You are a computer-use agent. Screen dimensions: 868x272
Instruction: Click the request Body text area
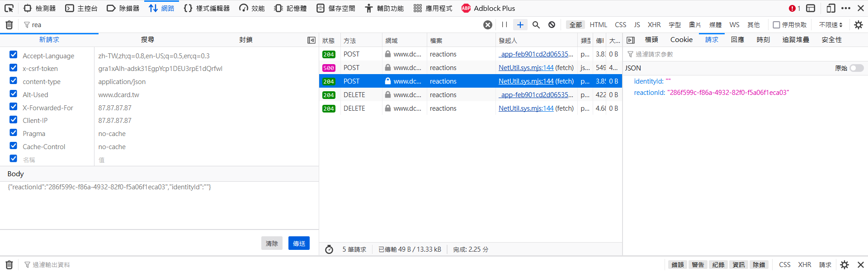tap(159, 205)
